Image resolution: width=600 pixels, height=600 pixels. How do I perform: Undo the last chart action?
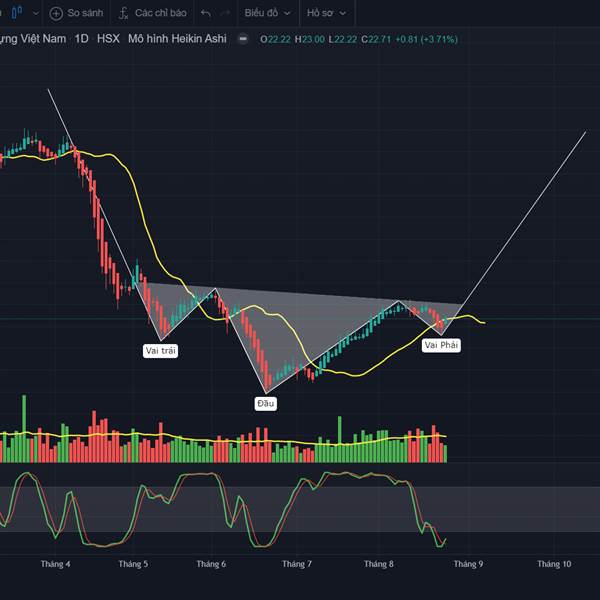206,13
